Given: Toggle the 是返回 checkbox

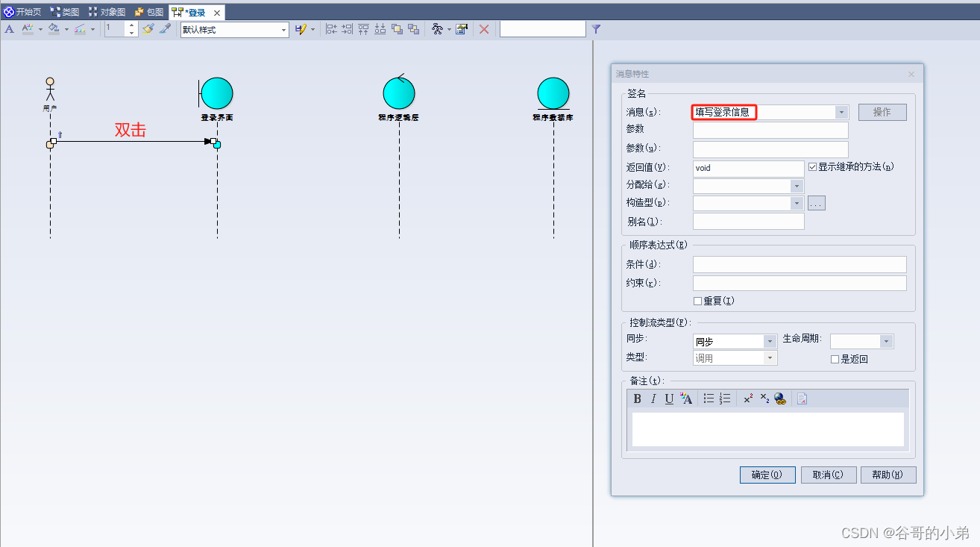Looking at the screenshot, I should [835, 359].
